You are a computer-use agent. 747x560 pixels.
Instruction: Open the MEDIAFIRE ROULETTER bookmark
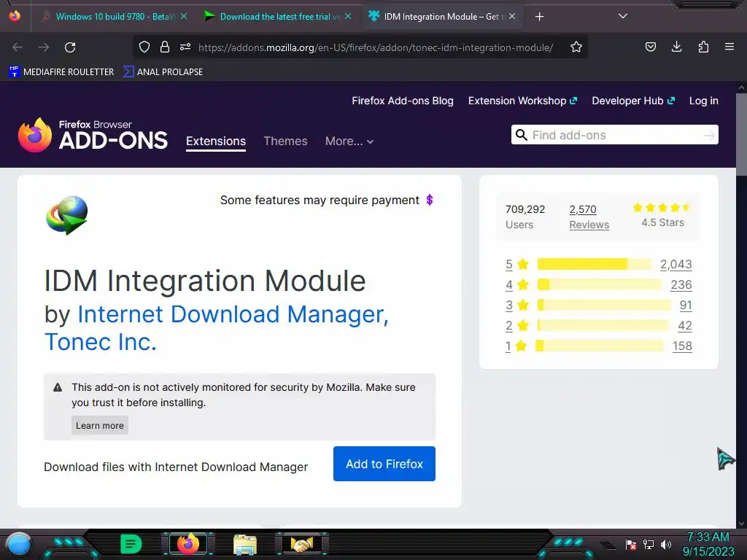61,72
